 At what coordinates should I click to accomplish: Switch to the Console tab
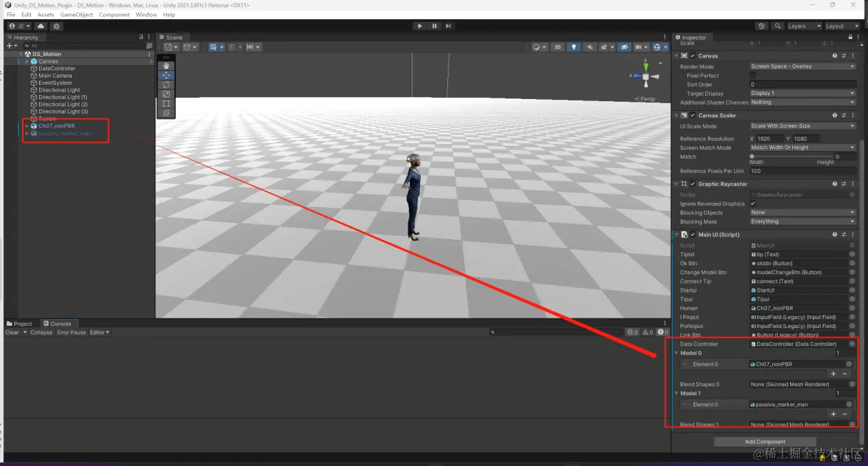point(57,324)
